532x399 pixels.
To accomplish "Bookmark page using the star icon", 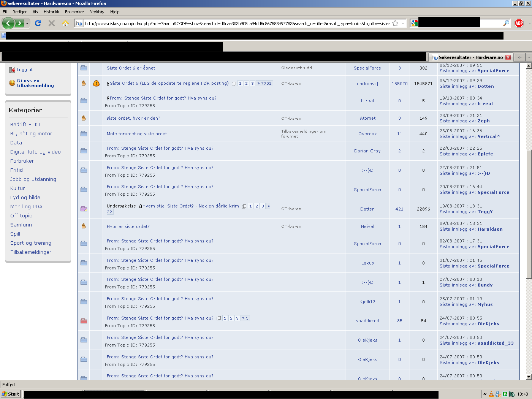I will [395, 23].
